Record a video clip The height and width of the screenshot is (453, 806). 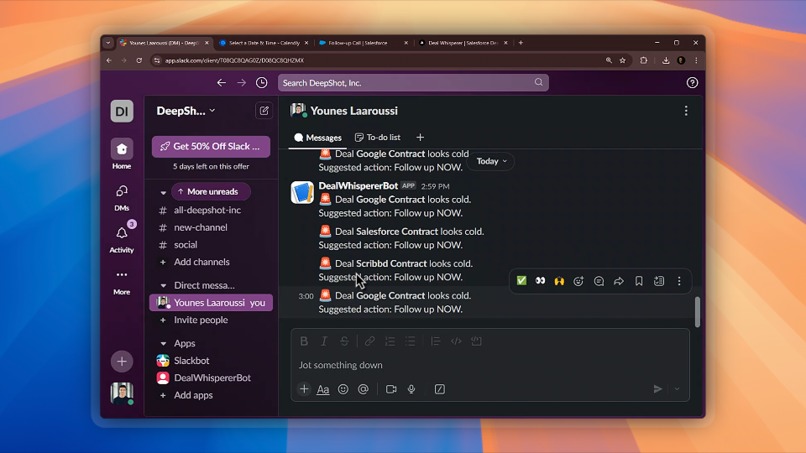(x=391, y=389)
